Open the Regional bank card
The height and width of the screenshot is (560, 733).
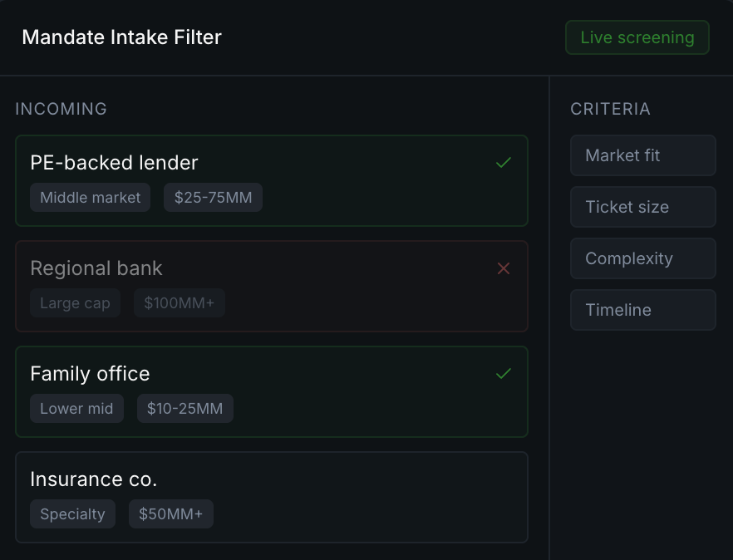point(271,269)
